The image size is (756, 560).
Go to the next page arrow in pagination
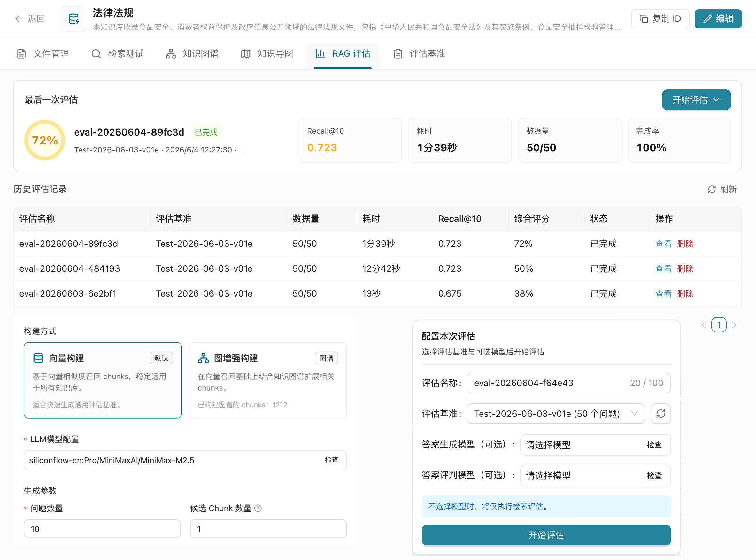[x=734, y=325]
